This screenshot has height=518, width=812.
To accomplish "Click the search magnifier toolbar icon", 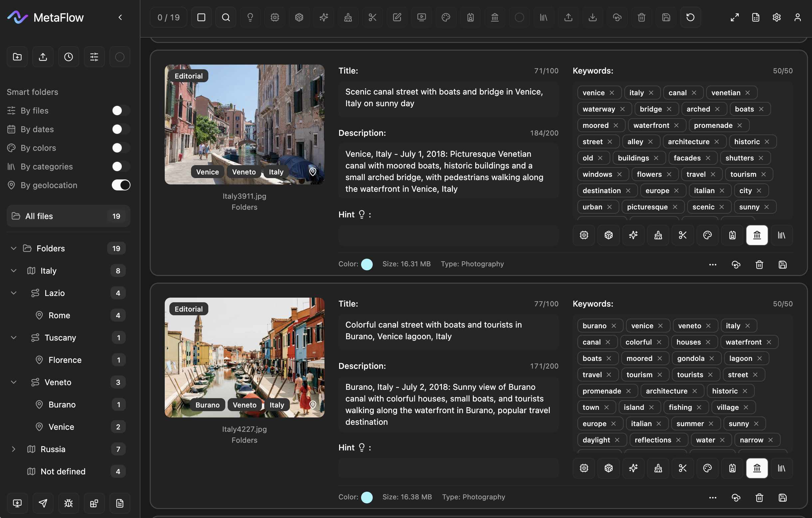I will pyautogui.click(x=226, y=17).
